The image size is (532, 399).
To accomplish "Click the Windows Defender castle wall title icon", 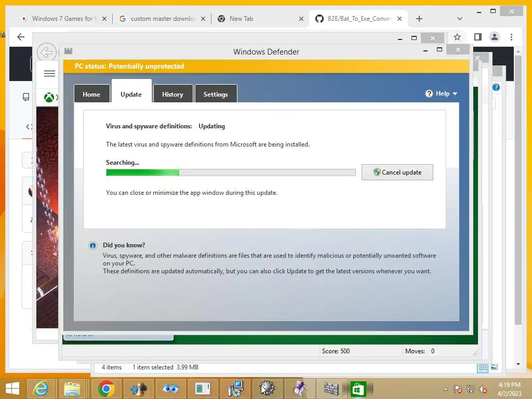I will point(68,51).
